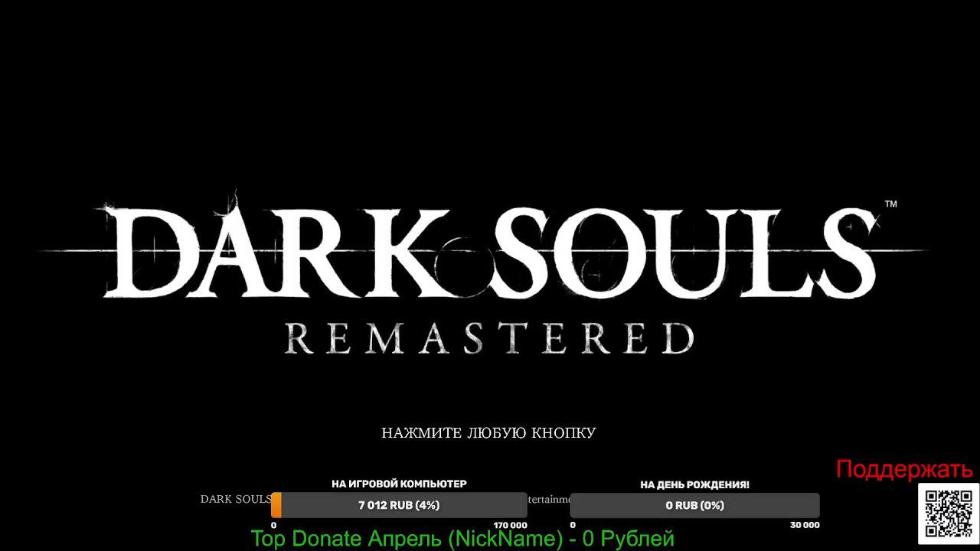The image size is (980, 551).
Task: Click the 'НА ИГРОВОЙ КОМПЬЮТЕР' donation progress bar
Action: pyautogui.click(x=399, y=505)
